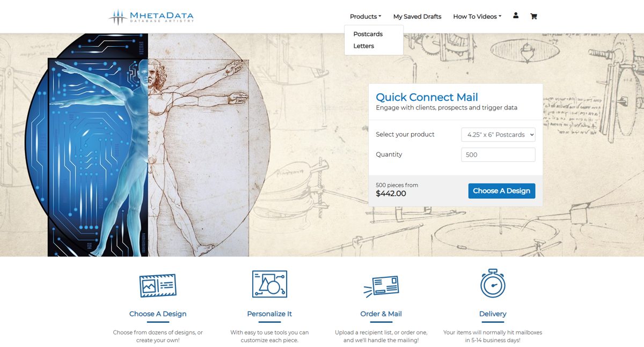Image resolution: width=644 pixels, height=347 pixels.
Task: Open the product selector showing 4.25" x 6" Postcards
Action: (x=498, y=135)
